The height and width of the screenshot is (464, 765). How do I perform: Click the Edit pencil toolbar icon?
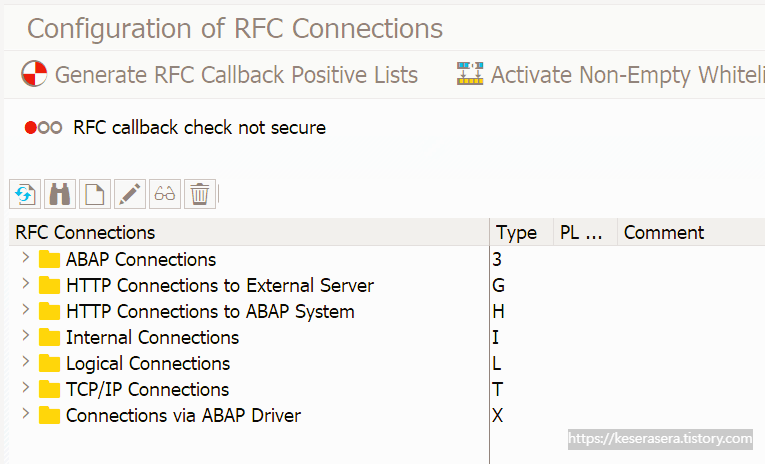[130, 194]
